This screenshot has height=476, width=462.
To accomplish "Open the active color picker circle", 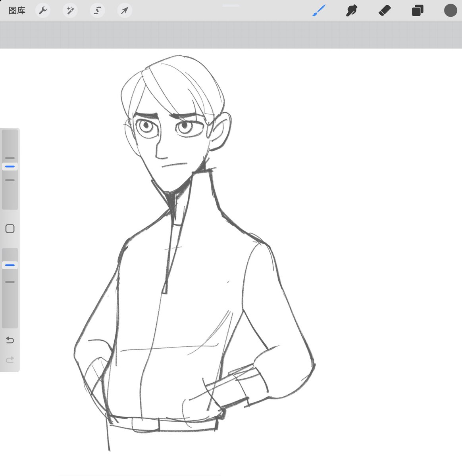I will pyautogui.click(x=450, y=10).
